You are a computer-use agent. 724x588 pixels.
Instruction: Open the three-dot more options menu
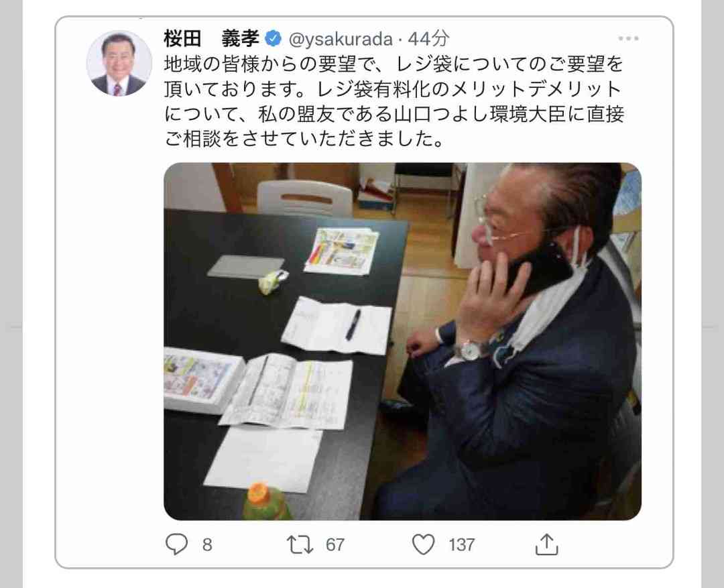click(x=628, y=38)
